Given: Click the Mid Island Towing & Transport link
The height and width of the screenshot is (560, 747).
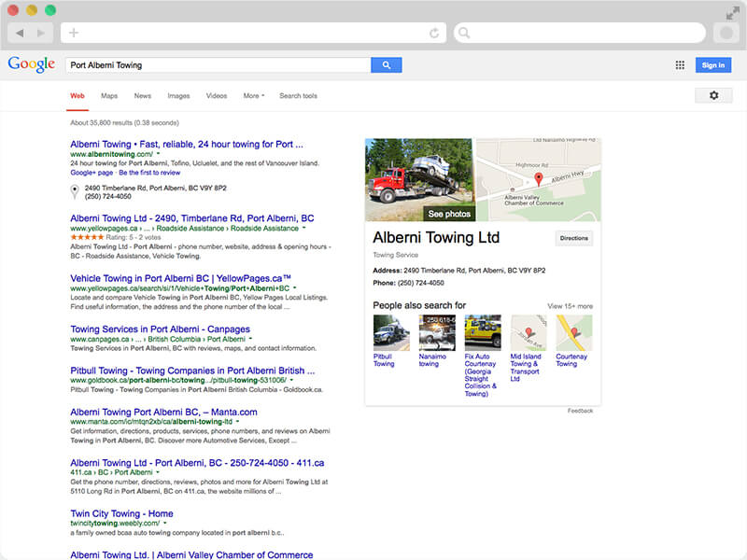Looking at the screenshot, I should pos(526,368).
